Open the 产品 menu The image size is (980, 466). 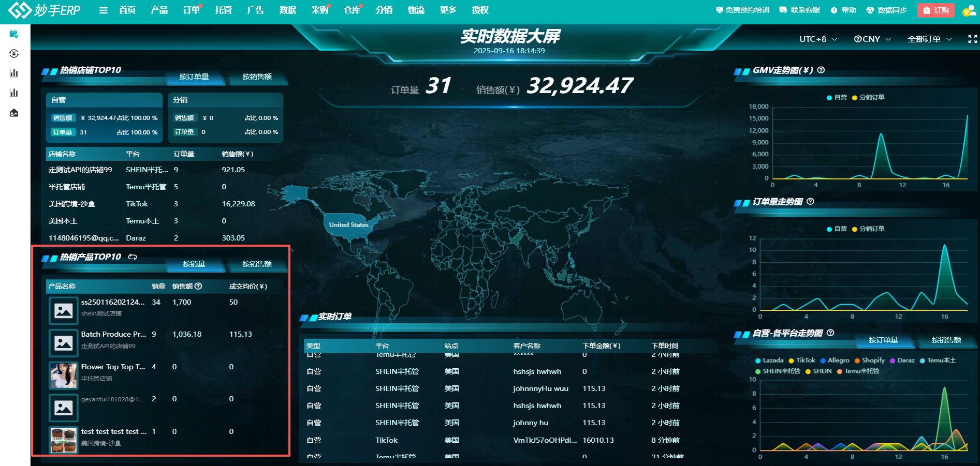(x=159, y=10)
